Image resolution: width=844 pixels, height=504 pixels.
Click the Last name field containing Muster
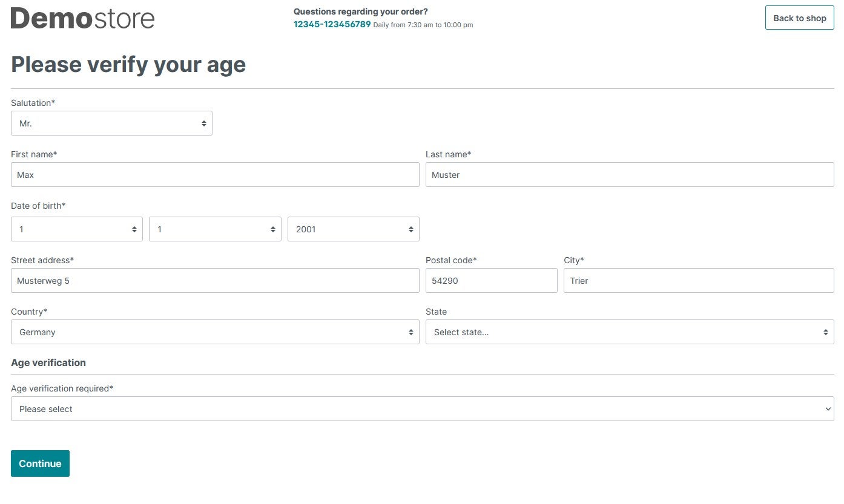click(630, 174)
